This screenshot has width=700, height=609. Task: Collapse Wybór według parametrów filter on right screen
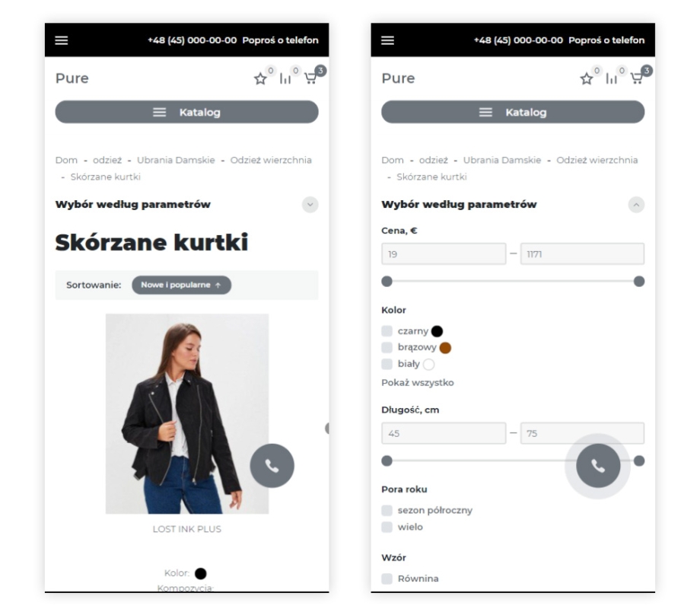[x=636, y=205]
